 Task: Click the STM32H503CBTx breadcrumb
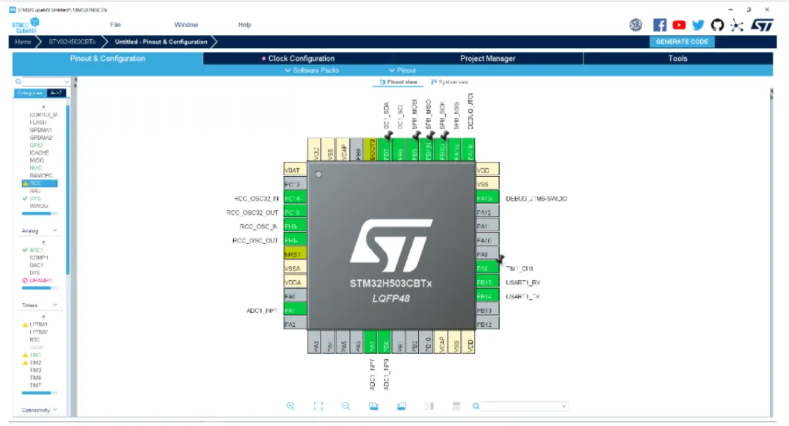pyautogui.click(x=72, y=42)
